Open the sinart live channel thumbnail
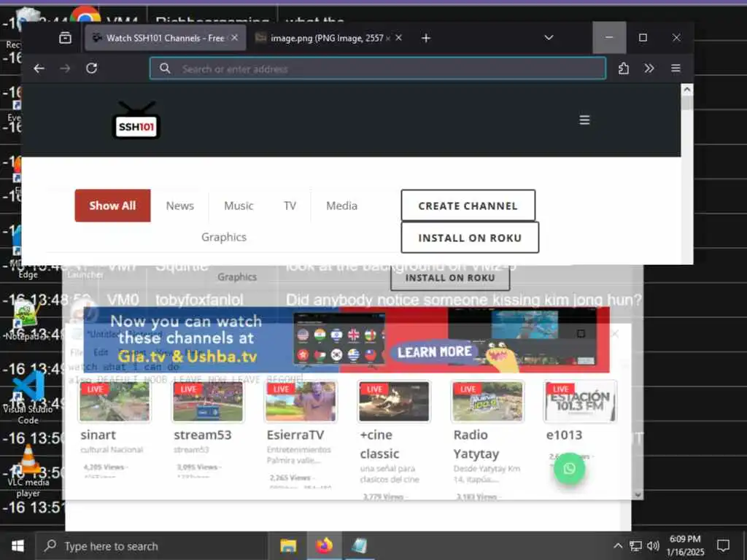The image size is (747, 560). [115, 402]
